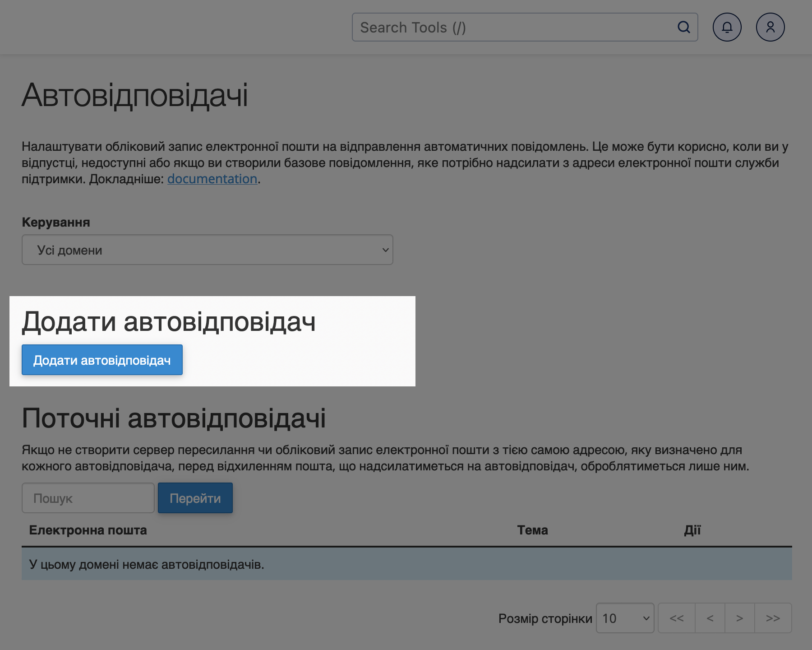Click the search magnifier icon
Image resolution: width=812 pixels, height=650 pixels.
click(x=684, y=27)
